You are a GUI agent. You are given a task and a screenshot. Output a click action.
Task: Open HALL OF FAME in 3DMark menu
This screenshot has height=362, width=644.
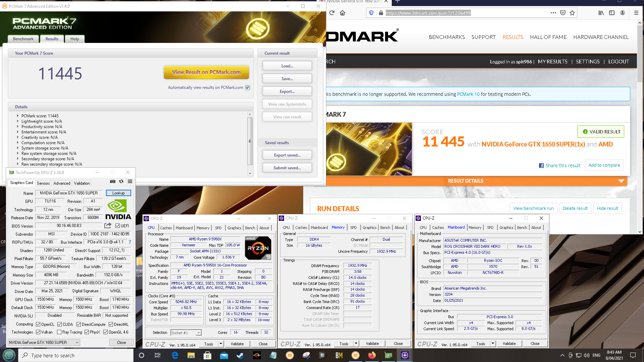click(x=548, y=37)
